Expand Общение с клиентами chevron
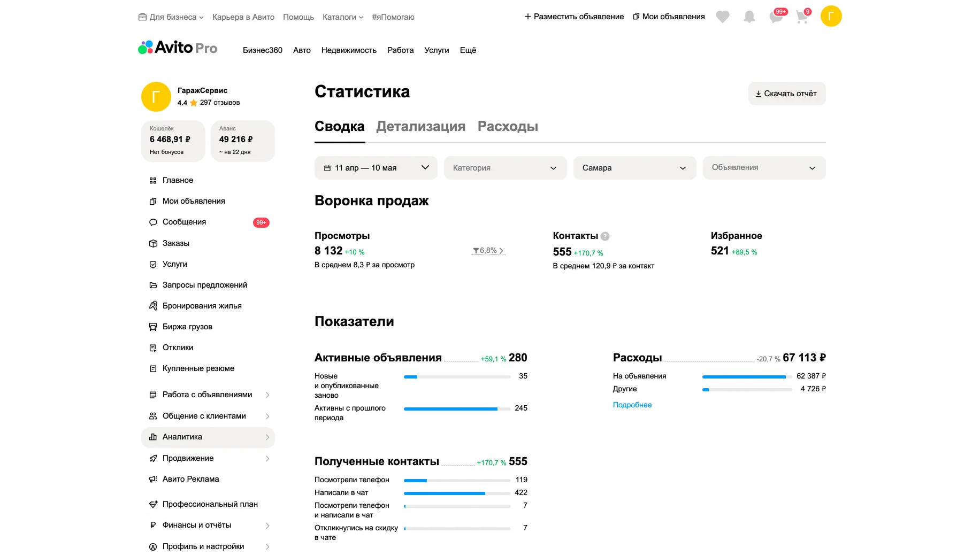This screenshot has width=980, height=556. click(x=267, y=416)
